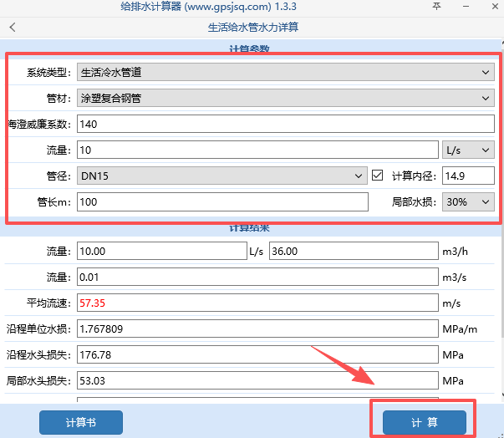504x438 pixels.
Task: Toggle the 计算内径 checkbox
Action: [x=378, y=176]
